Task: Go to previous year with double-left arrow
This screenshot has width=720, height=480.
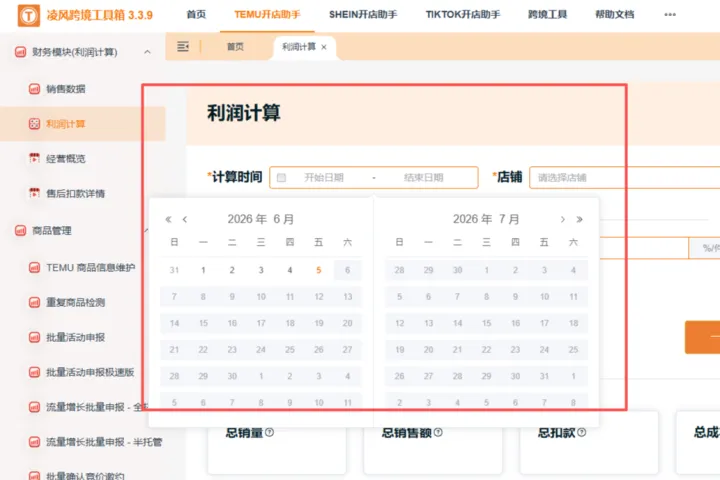Action: (169, 219)
